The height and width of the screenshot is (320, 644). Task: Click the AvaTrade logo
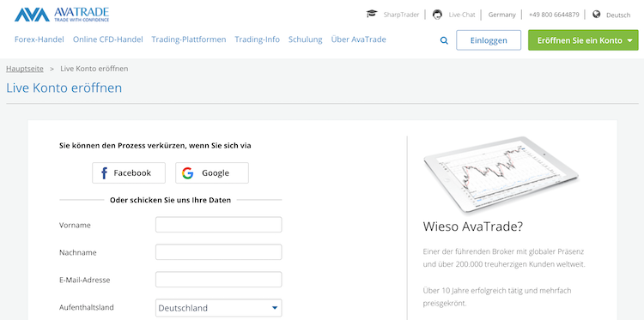62,15
